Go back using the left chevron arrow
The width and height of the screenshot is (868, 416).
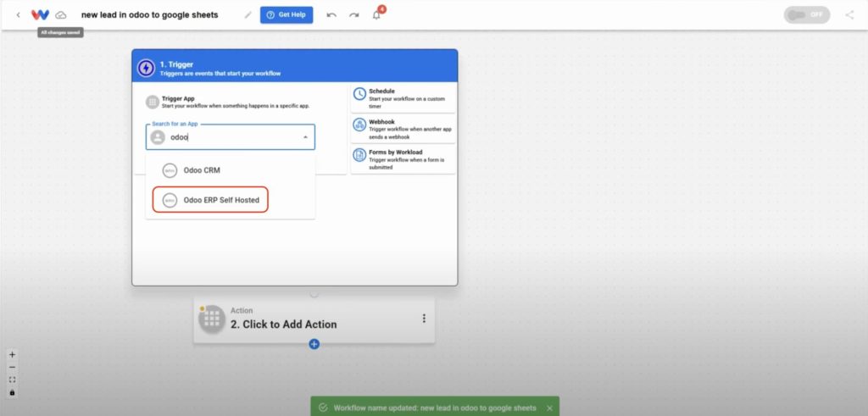click(19, 15)
